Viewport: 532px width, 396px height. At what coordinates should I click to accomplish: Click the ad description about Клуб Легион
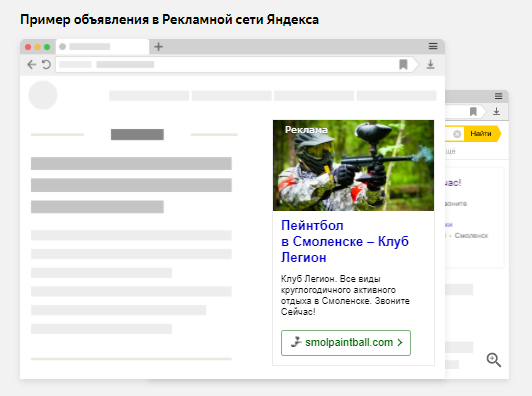click(345, 295)
